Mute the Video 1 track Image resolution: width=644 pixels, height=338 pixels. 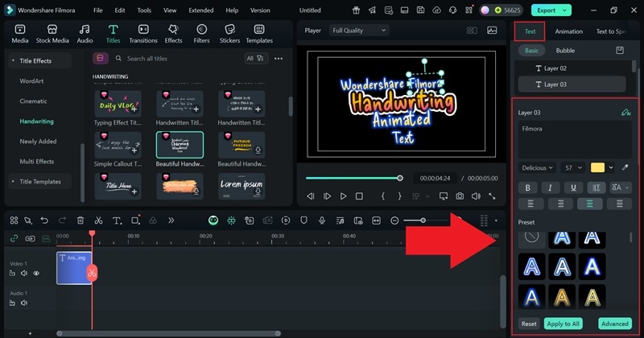pyautogui.click(x=24, y=273)
